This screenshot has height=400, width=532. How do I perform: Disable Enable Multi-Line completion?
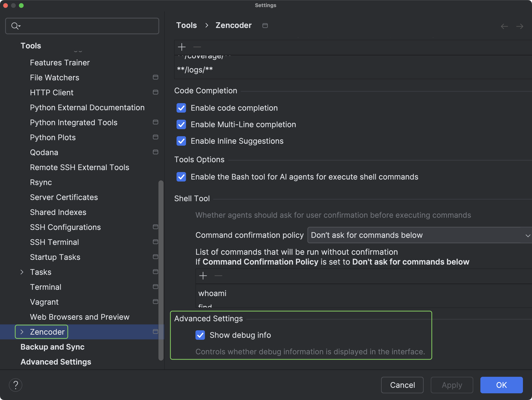click(181, 124)
